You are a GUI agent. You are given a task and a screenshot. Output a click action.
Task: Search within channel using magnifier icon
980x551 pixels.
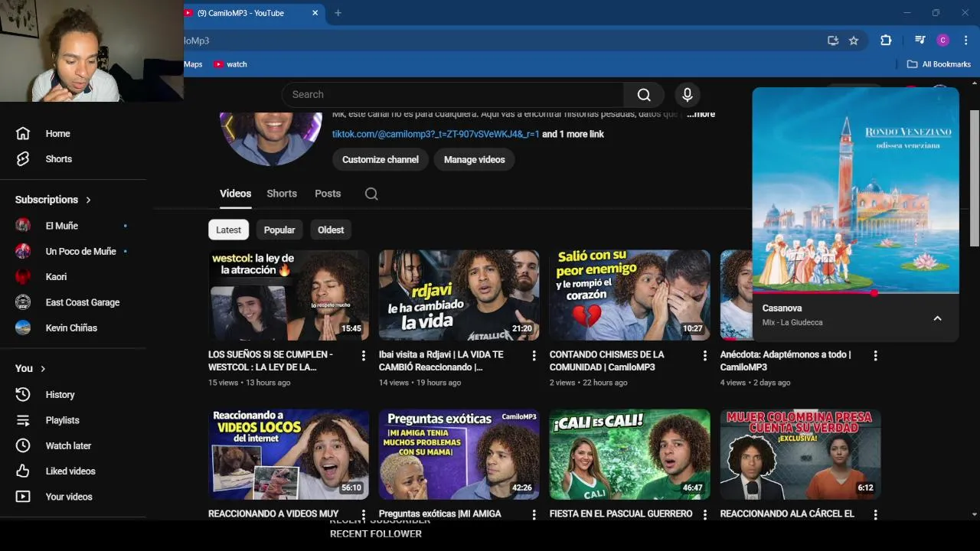pos(371,194)
